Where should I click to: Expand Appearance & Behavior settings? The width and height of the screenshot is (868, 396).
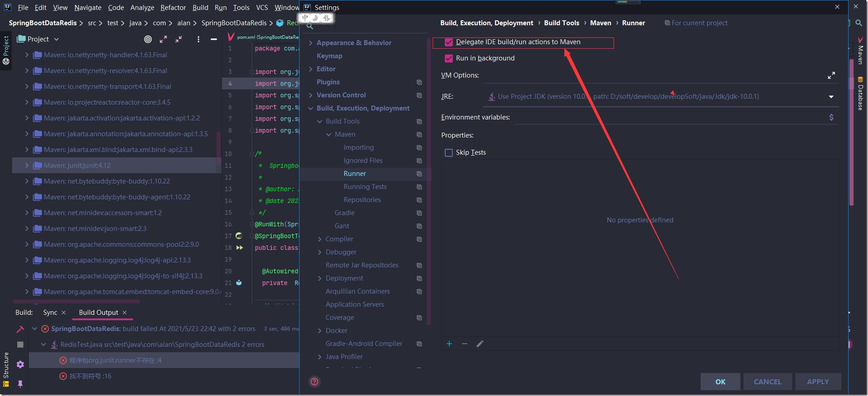tap(310, 43)
